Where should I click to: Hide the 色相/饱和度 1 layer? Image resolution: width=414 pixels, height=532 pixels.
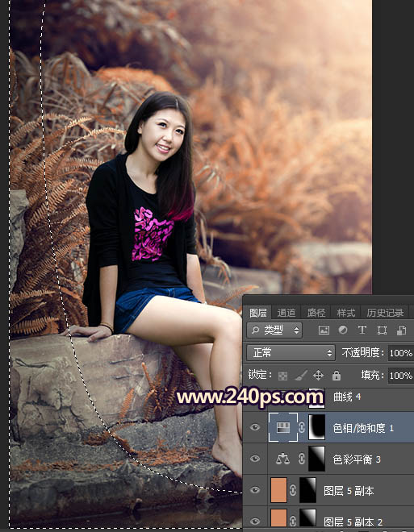255,427
